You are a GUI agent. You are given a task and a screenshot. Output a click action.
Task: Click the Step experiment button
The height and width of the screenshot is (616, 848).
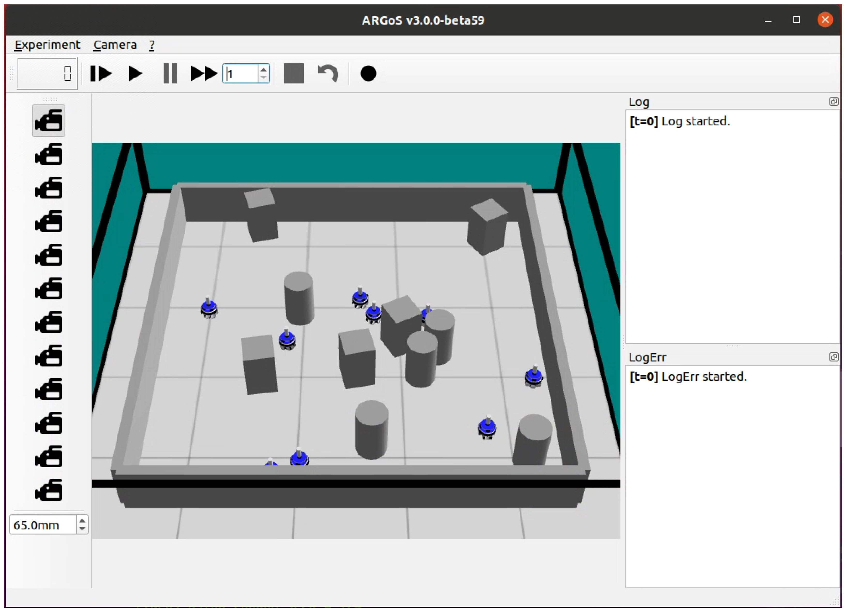[x=101, y=73]
